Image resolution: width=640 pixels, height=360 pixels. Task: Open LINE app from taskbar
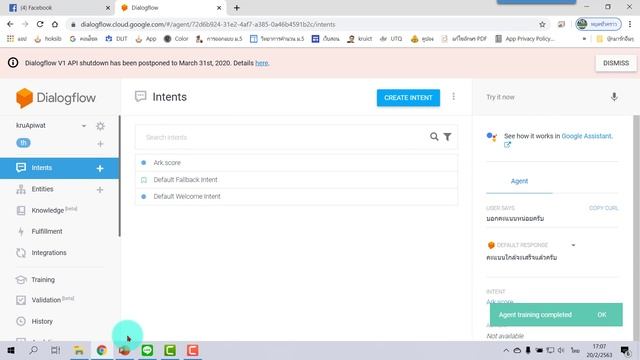(147, 350)
